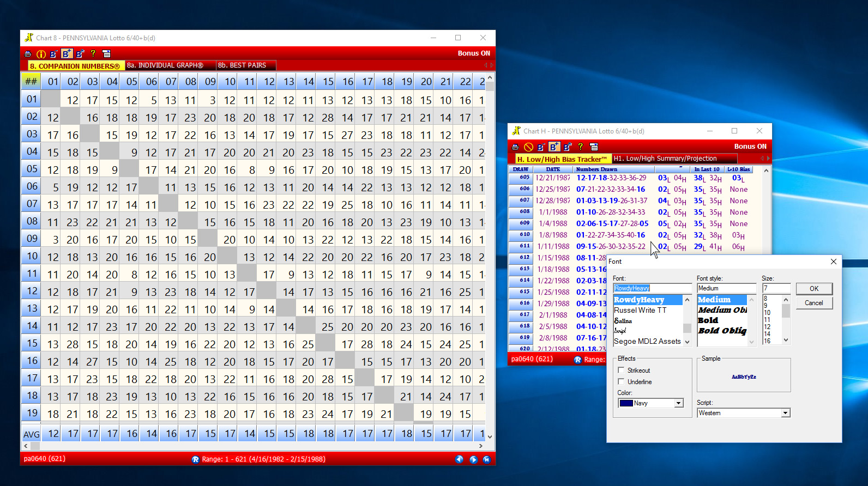Click the printer icon in Chart H toolbar

pyautogui.click(x=515, y=147)
